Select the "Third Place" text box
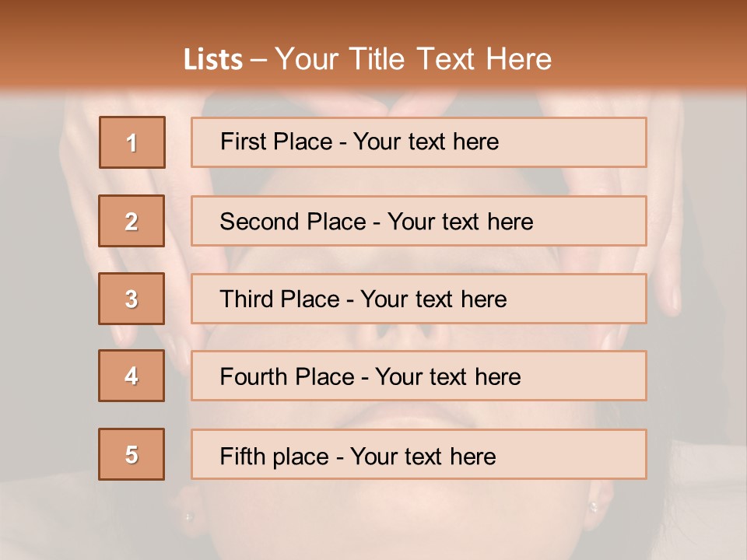Screen dimensions: 747x560 [419, 299]
